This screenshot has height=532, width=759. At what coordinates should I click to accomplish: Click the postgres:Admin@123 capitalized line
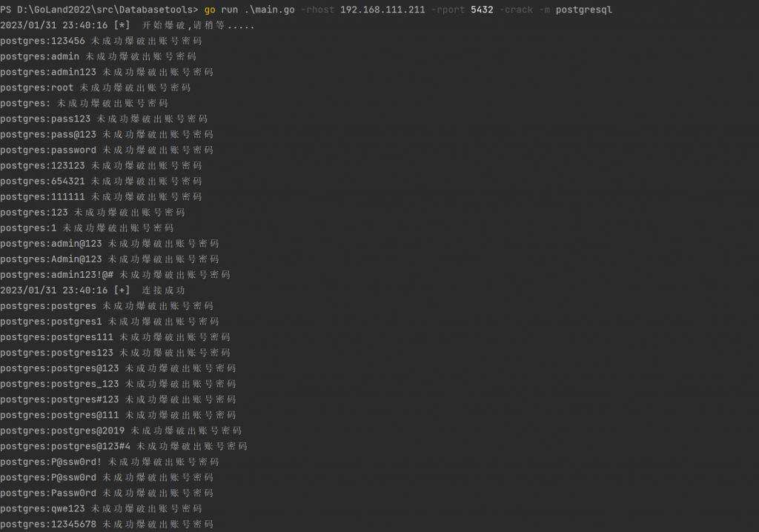pyautogui.click(x=110, y=259)
